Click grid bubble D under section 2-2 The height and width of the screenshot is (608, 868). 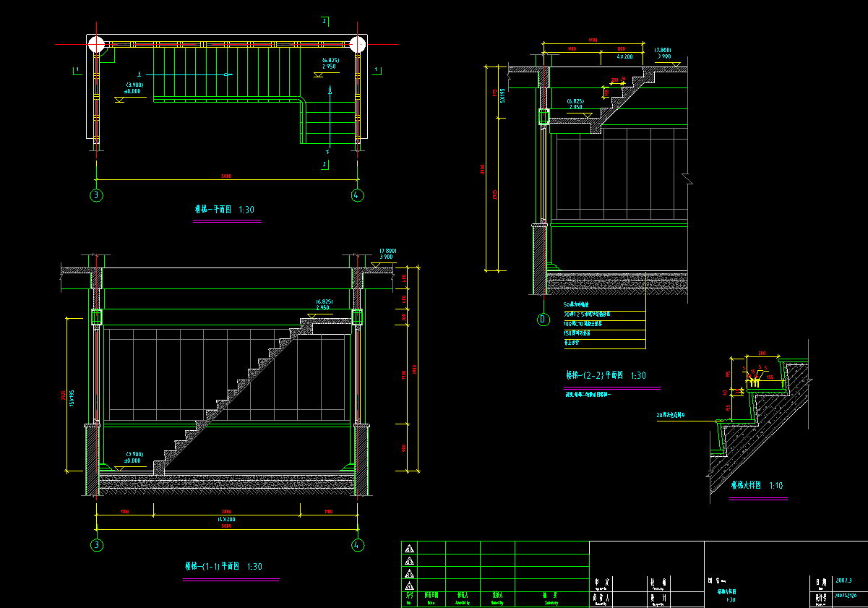coord(543,320)
